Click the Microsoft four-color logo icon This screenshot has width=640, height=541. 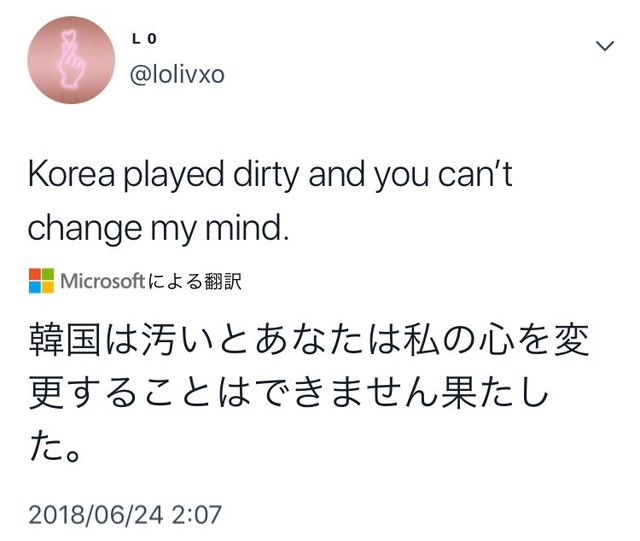tap(41, 281)
